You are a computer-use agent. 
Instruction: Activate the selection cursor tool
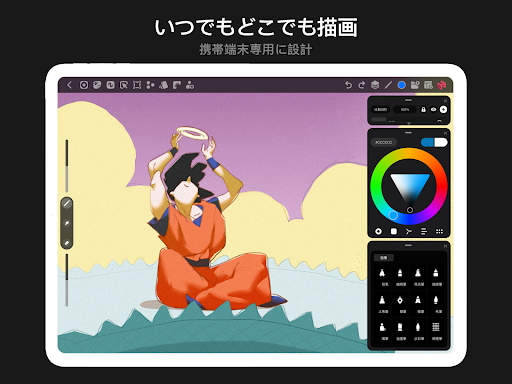(x=124, y=85)
